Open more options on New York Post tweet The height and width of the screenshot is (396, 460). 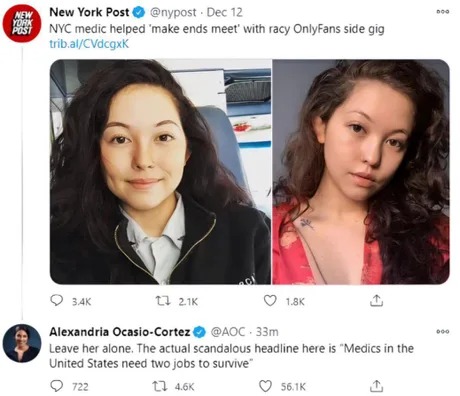[x=443, y=12]
